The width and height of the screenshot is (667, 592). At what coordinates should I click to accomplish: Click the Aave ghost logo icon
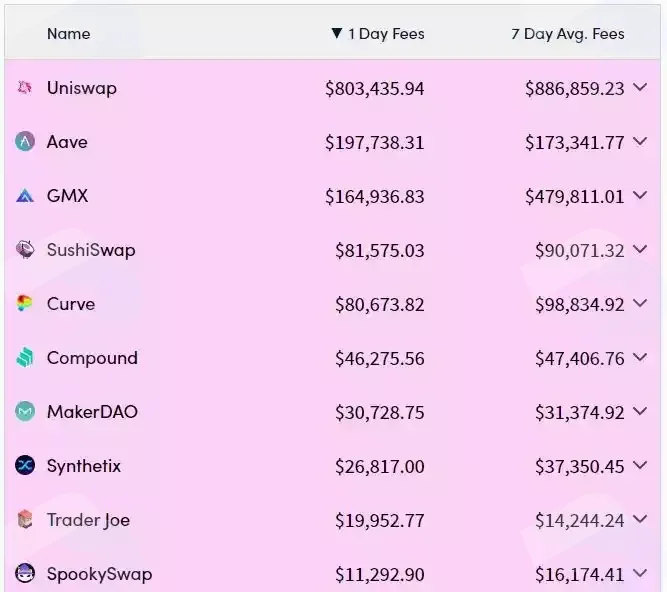[25, 142]
